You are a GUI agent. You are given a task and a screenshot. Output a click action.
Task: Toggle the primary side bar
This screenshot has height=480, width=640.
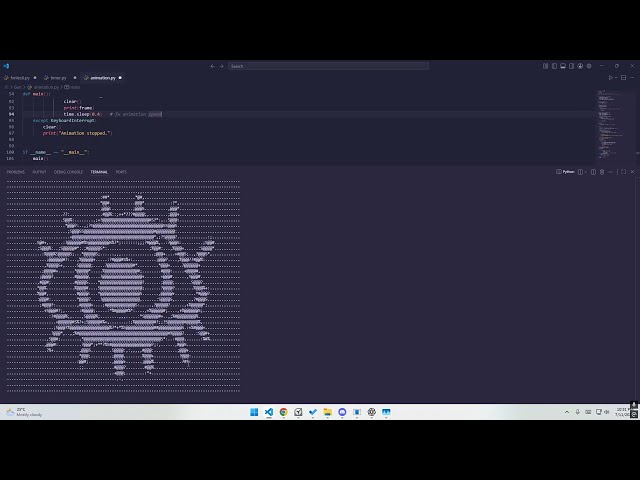click(554, 66)
